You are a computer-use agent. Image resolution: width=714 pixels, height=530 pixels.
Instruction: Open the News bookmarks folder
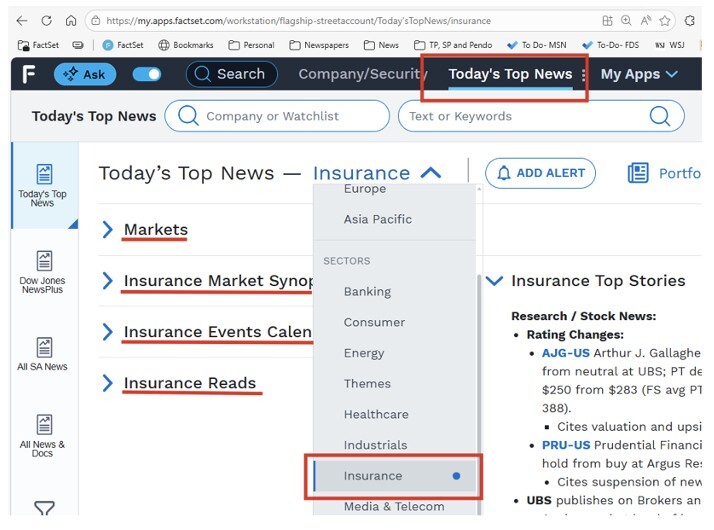coord(381,45)
